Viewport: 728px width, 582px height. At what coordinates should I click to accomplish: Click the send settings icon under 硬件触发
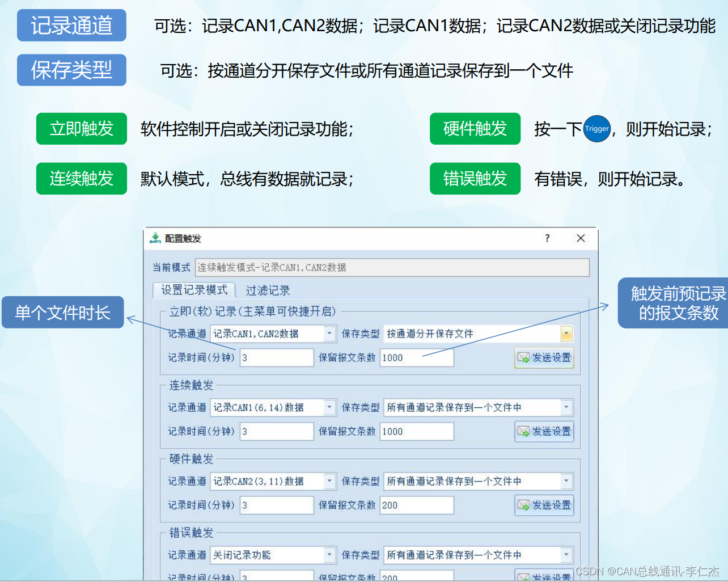coord(543,505)
